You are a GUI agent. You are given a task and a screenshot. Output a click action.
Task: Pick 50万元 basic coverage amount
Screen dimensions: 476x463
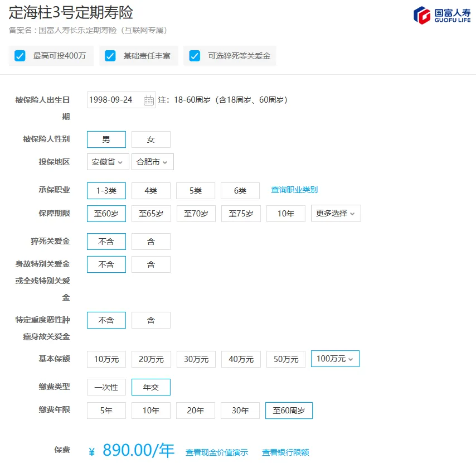tap(286, 359)
